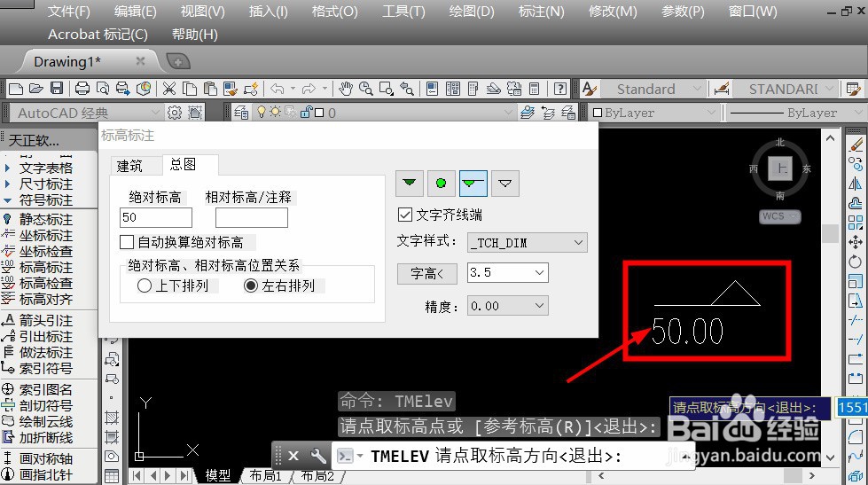Open the ByLayer color dropdown

coord(711,113)
